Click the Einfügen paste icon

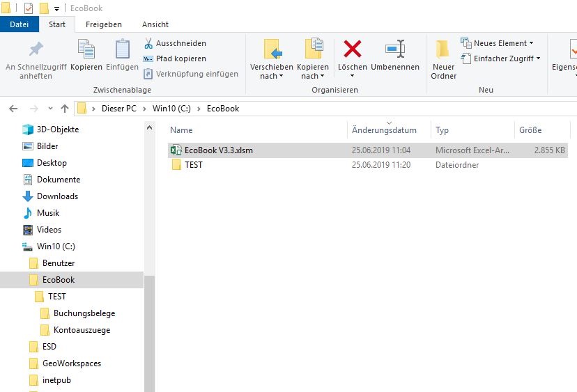123,50
